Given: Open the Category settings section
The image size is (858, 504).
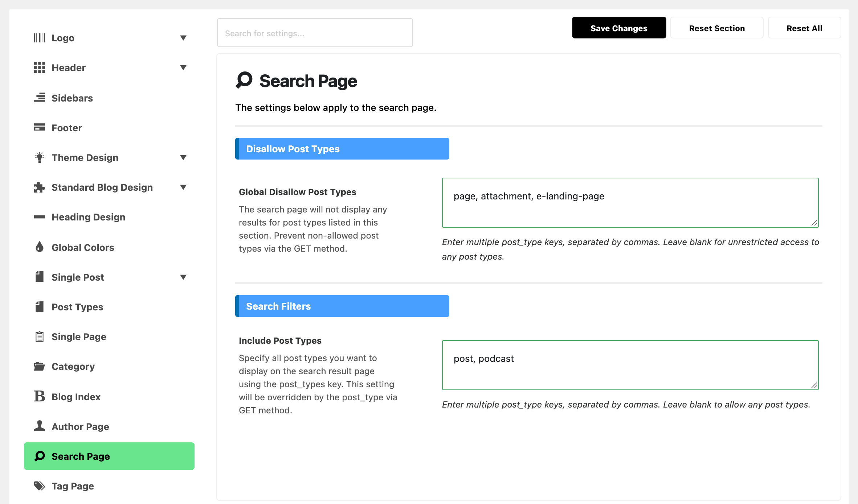Looking at the screenshot, I should tap(109, 366).
